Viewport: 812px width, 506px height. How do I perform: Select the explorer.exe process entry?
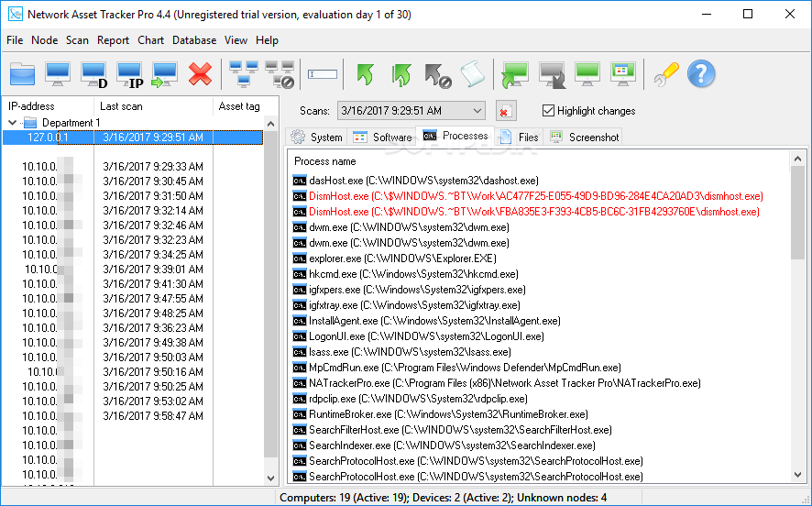395,258
